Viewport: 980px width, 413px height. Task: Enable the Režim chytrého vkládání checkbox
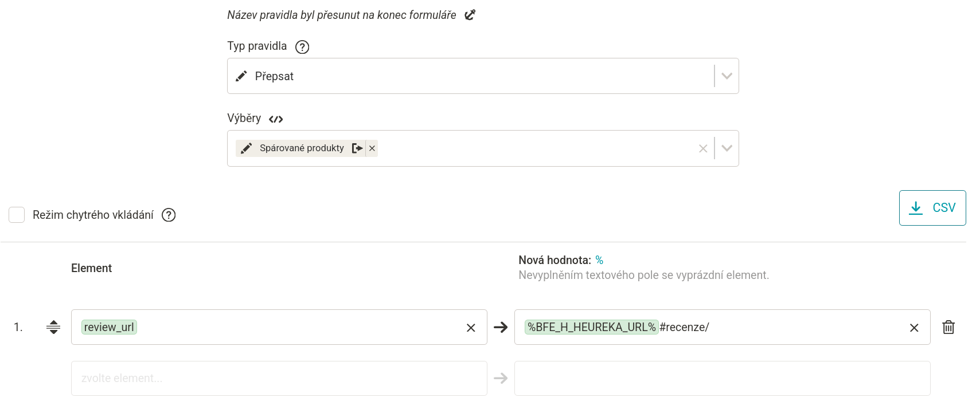point(17,215)
